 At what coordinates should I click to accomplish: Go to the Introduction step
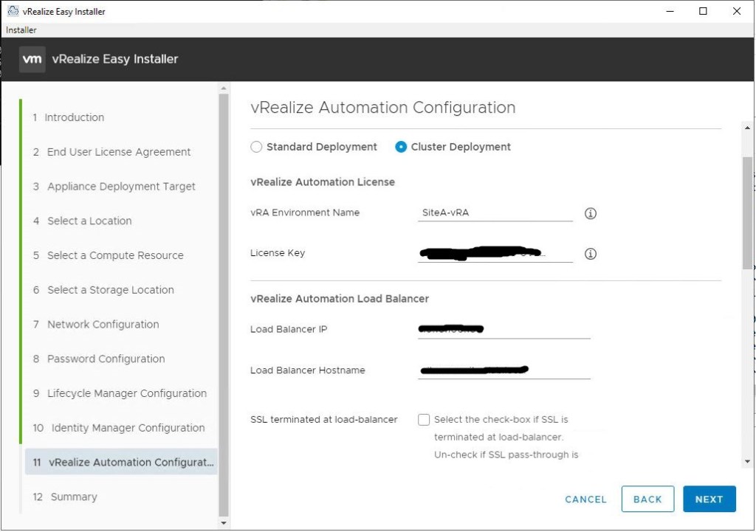(x=74, y=117)
